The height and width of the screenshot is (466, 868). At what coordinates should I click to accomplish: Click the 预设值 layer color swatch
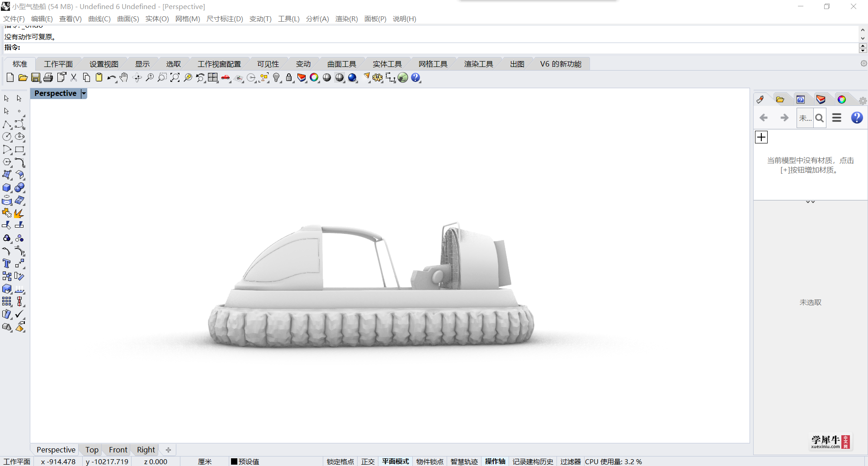(x=234, y=461)
